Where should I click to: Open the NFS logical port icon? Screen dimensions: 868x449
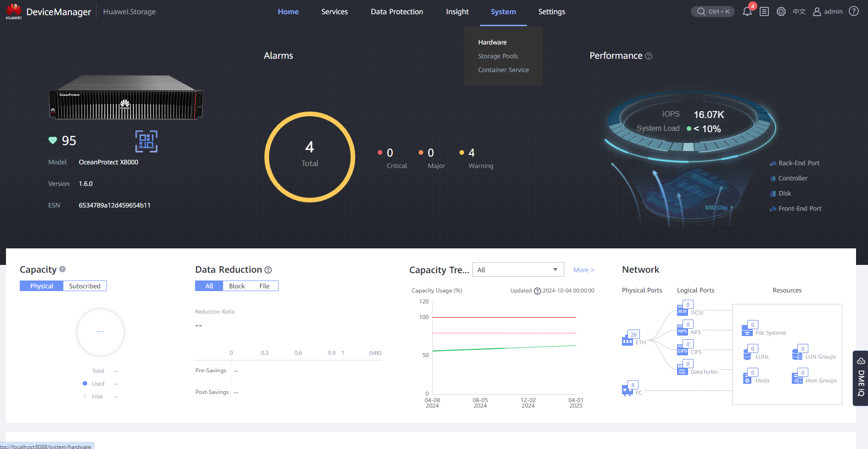pyautogui.click(x=683, y=330)
